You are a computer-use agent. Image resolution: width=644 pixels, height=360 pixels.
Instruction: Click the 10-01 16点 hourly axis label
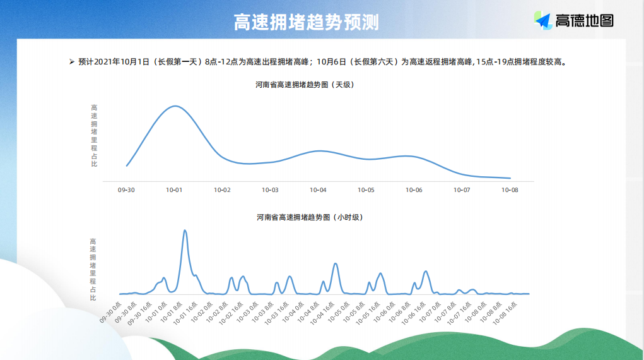[x=185, y=313]
